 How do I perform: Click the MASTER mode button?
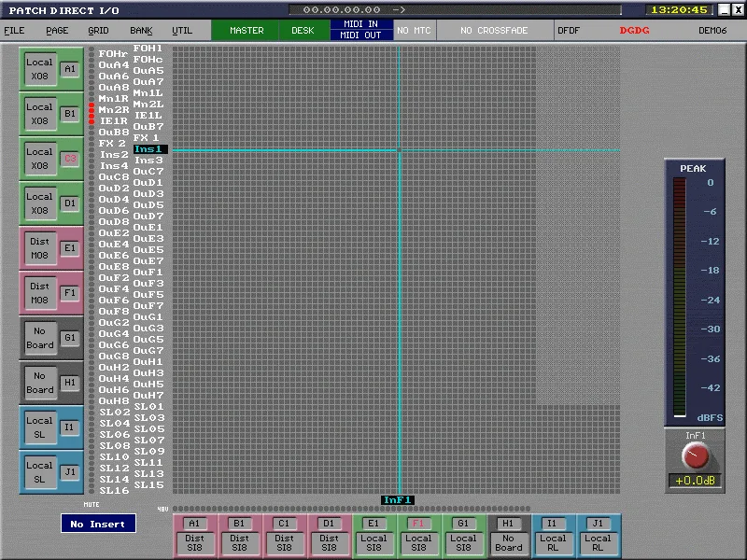[x=246, y=30]
